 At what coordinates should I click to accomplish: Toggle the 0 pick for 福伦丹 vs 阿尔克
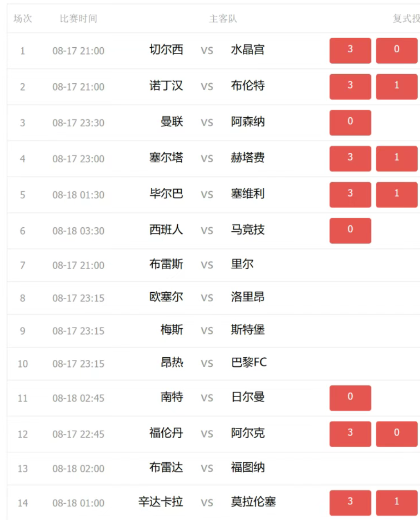(396, 434)
